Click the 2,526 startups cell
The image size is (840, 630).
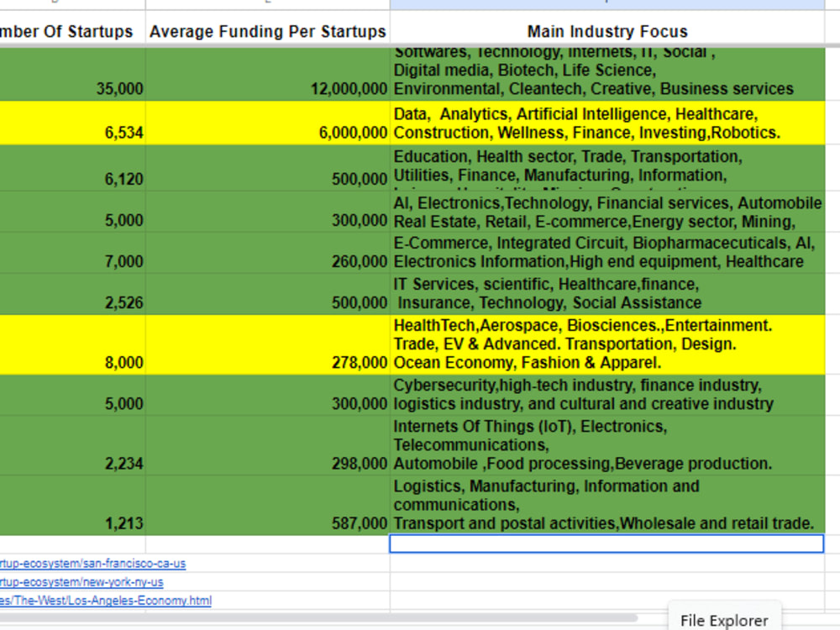pos(72,294)
